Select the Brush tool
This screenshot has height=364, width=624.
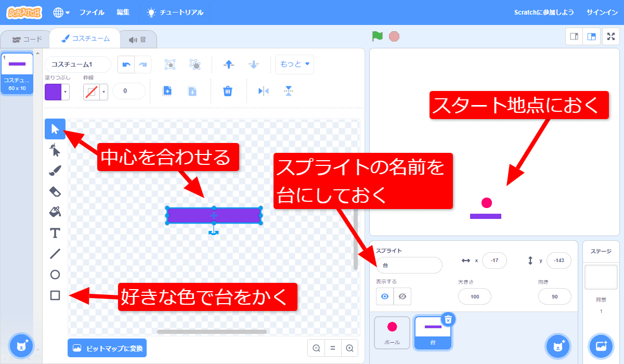pyautogui.click(x=55, y=171)
